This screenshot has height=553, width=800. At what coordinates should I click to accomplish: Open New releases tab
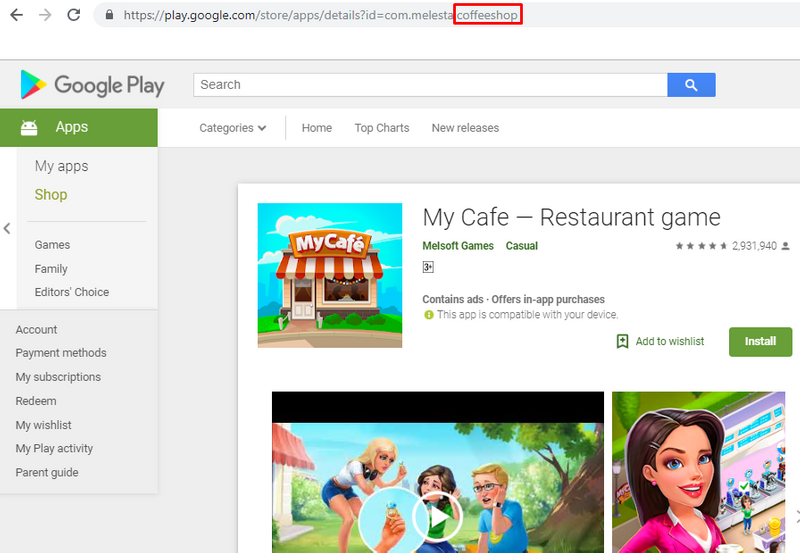pos(465,128)
